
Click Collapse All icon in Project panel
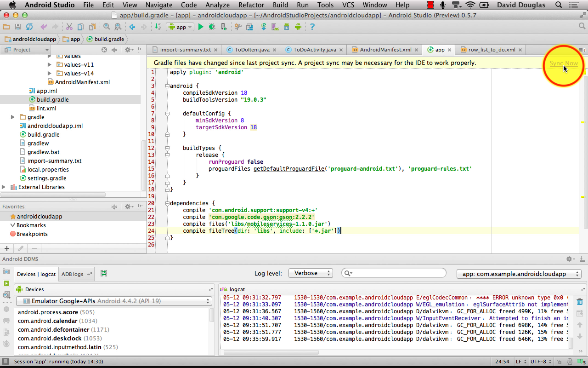tap(114, 50)
